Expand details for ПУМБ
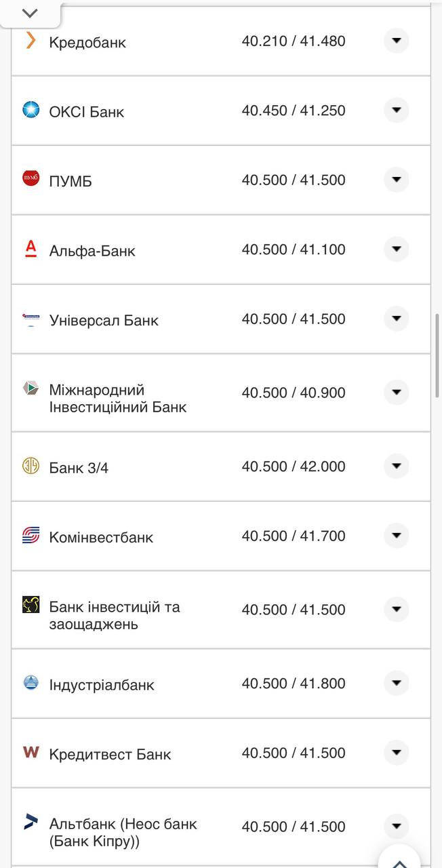 click(x=396, y=179)
